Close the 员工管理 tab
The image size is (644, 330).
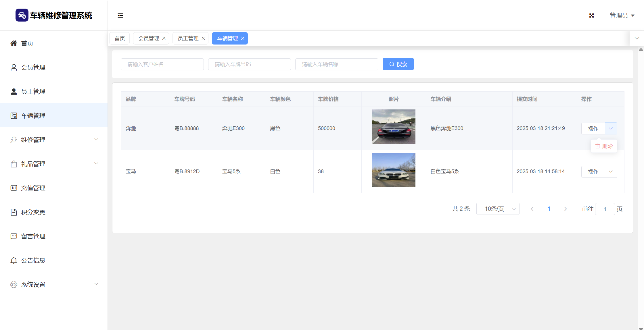click(x=203, y=38)
